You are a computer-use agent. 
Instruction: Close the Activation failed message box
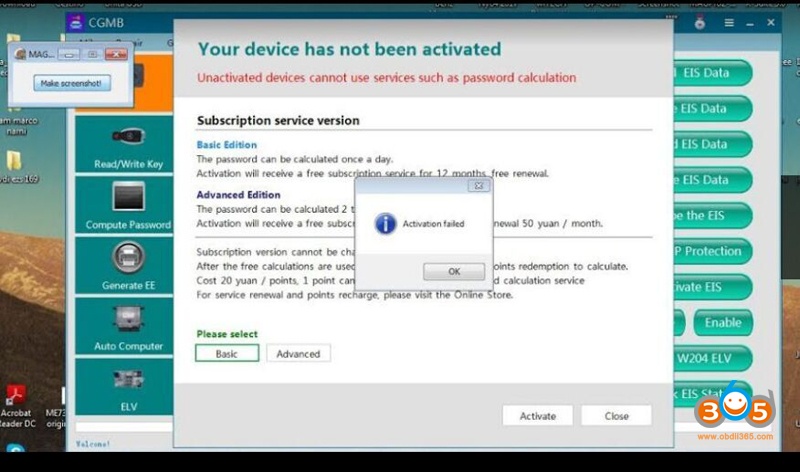point(479,186)
